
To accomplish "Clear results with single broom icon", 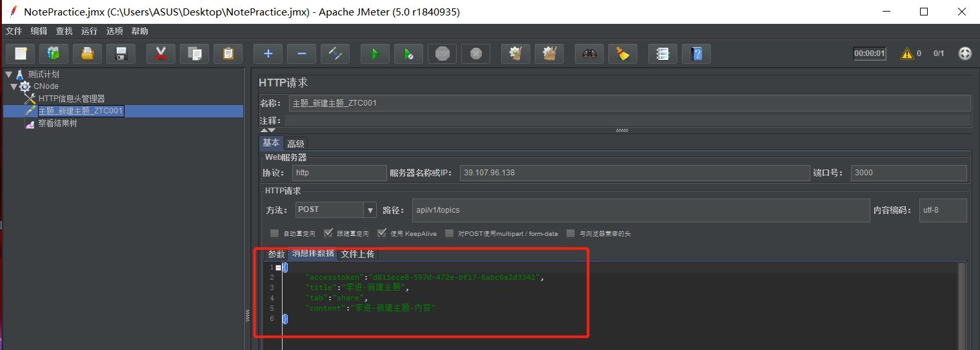I will (x=515, y=53).
